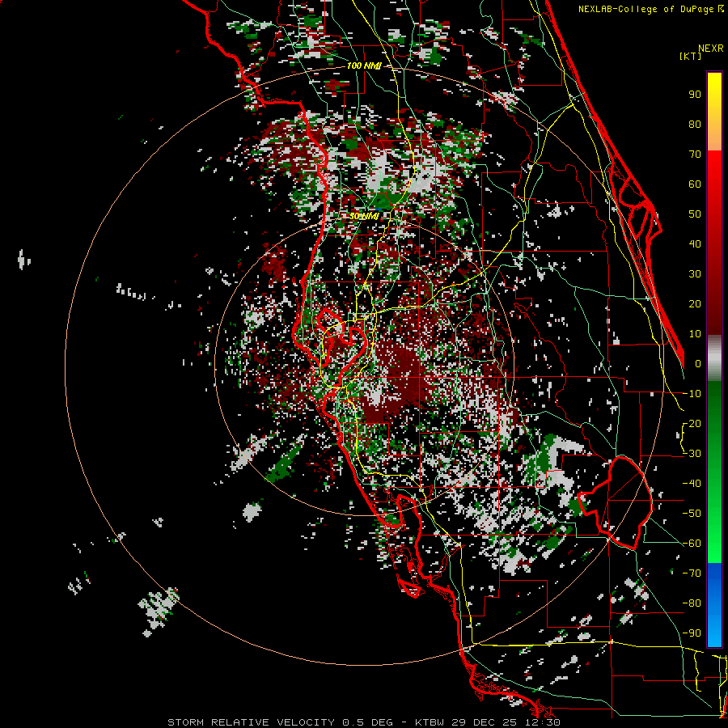Click the 0 value on the velocity legend

(698, 363)
